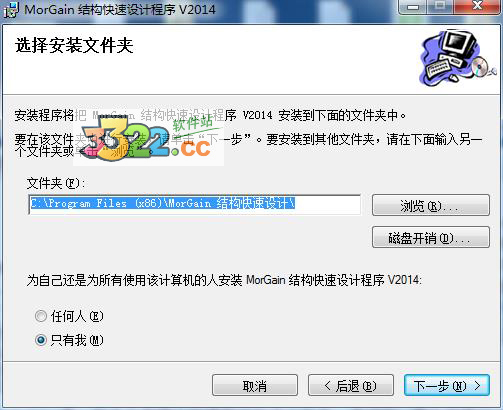The width and height of the screenshot is (503, 410).
Task: Click the computer monitor illustration graphic
Action: click(459, 44)
